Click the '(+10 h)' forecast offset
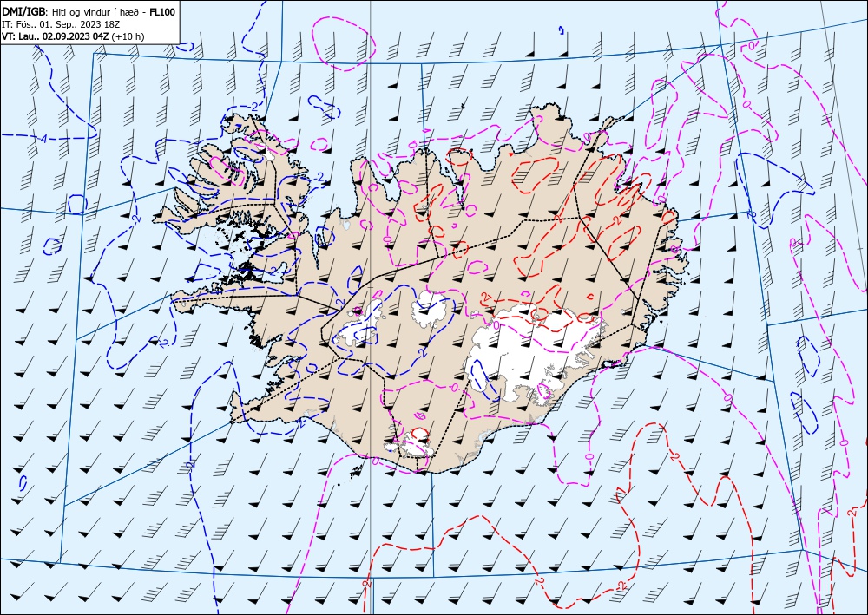Screen dimensions: 868x615 coord(128,36)
